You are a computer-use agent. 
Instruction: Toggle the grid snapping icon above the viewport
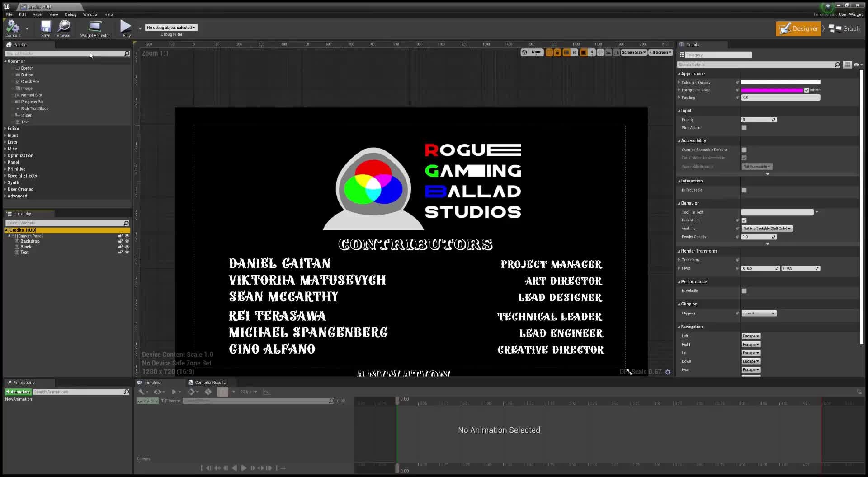[582, 52]
